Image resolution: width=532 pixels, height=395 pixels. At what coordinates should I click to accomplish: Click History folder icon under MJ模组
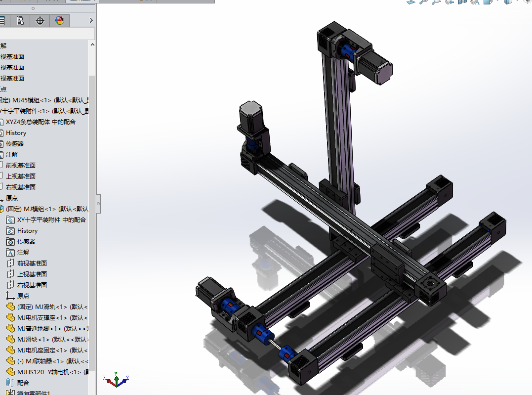10,231
